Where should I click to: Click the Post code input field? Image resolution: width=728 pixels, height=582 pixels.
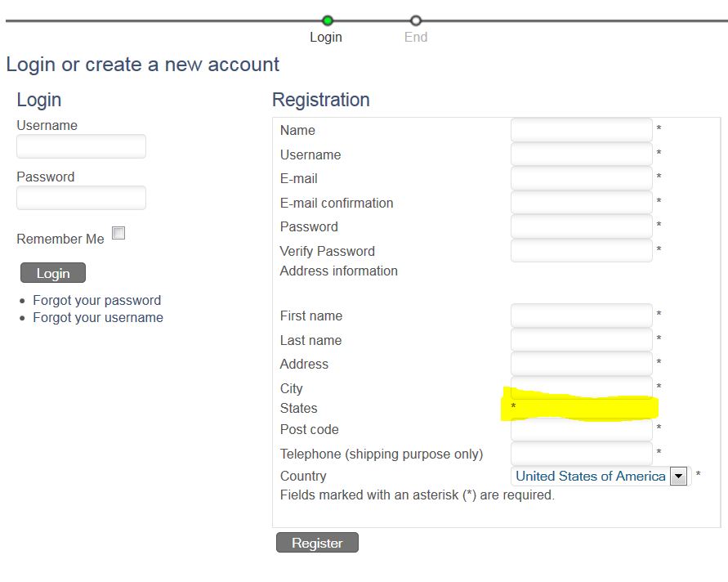click(581, 431)
